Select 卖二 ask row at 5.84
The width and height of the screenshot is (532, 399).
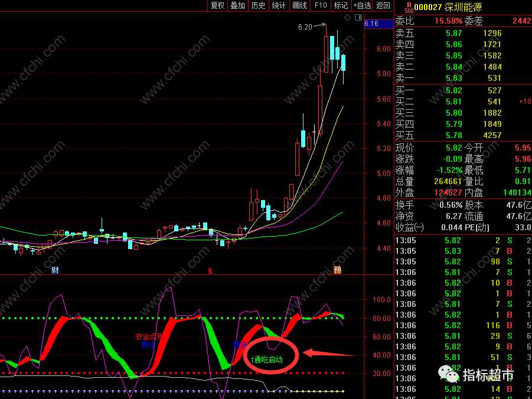(463, 67)
